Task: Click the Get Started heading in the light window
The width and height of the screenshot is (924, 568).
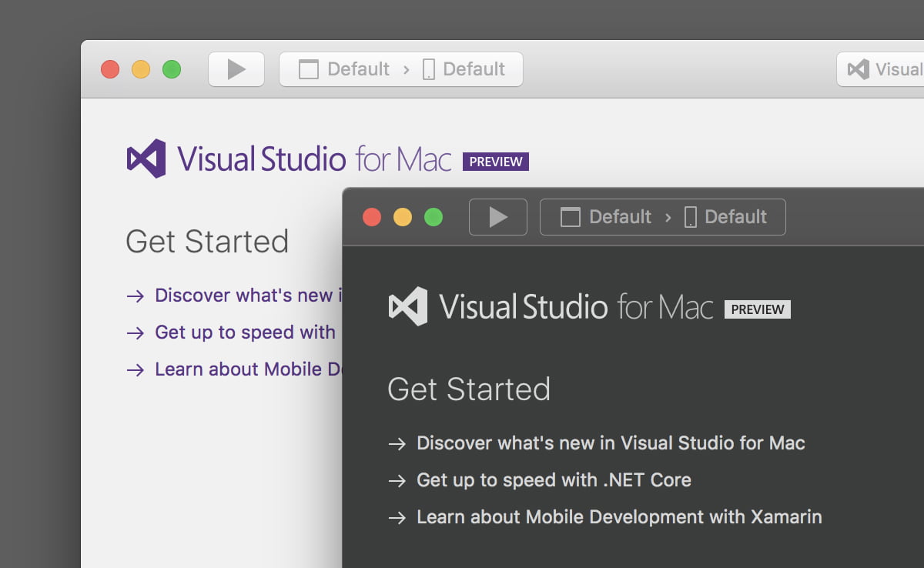Action: [207, 242]
